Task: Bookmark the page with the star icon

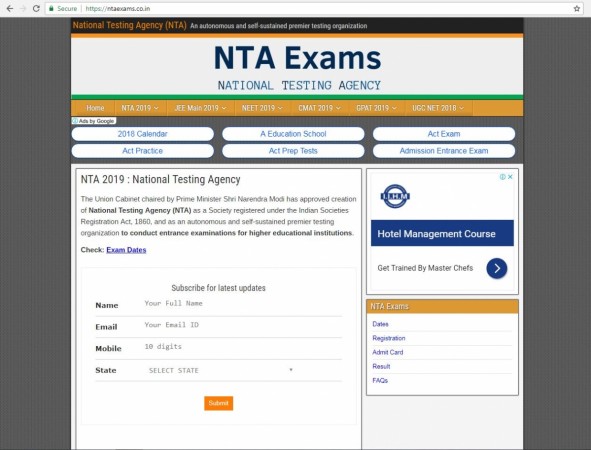Action: coord(577,8)
